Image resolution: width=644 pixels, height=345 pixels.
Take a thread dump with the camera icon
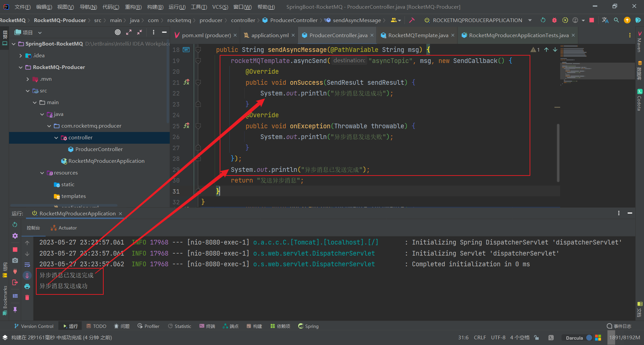point(15,260)
